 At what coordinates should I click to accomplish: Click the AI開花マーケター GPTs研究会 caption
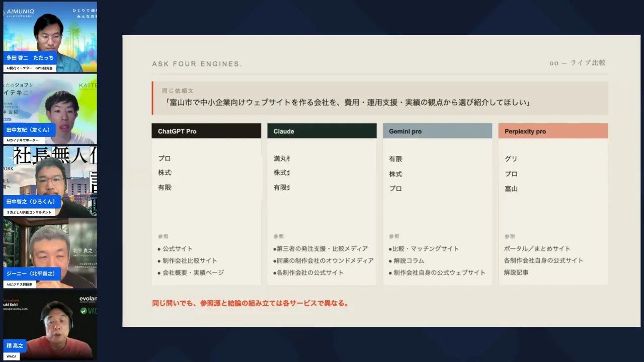pyautogui.click(x=30, y=68)
